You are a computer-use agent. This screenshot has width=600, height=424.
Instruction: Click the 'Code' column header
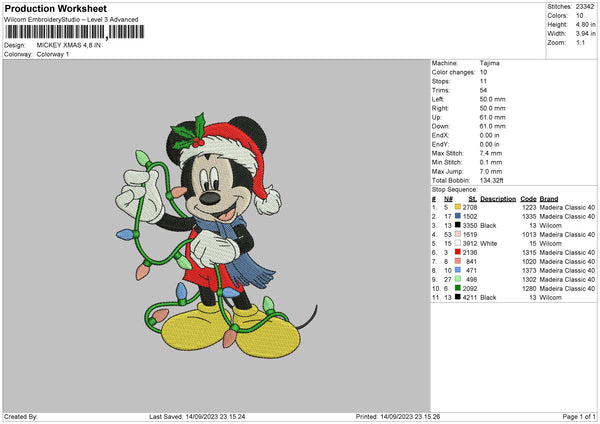click(528, 199)
